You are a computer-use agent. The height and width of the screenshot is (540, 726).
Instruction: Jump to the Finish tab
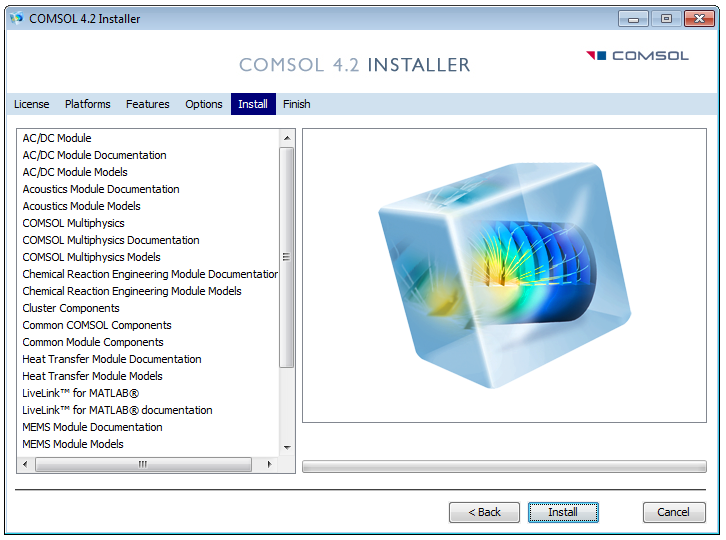(297, 104)
